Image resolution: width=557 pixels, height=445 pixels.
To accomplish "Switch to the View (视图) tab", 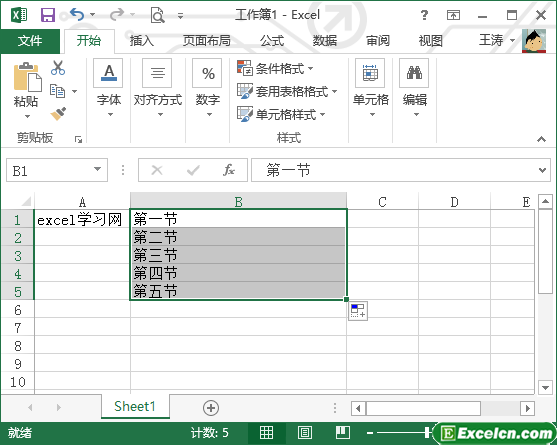I will click(x=431, y=41).
